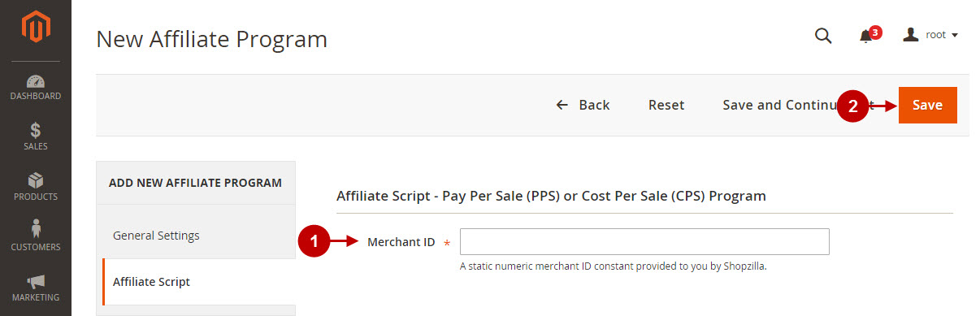980x316 pixels.
Task: Click the Reset button
Action: tap(666, 105)
